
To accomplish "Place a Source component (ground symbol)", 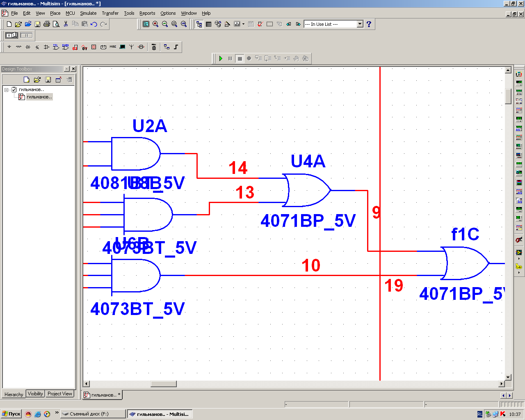I will (9, 47).
